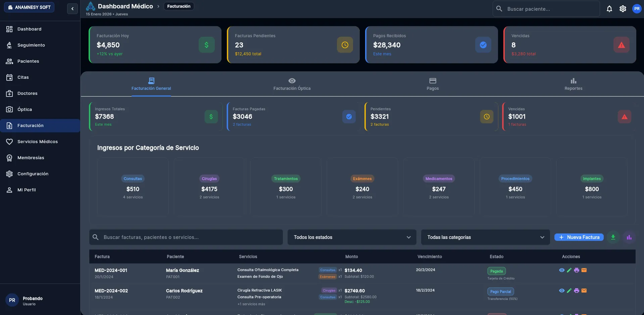The height and width of the screenshot is (315, 644).
Task: Print invoice MED-2024-001
Action: pos(577,270)
